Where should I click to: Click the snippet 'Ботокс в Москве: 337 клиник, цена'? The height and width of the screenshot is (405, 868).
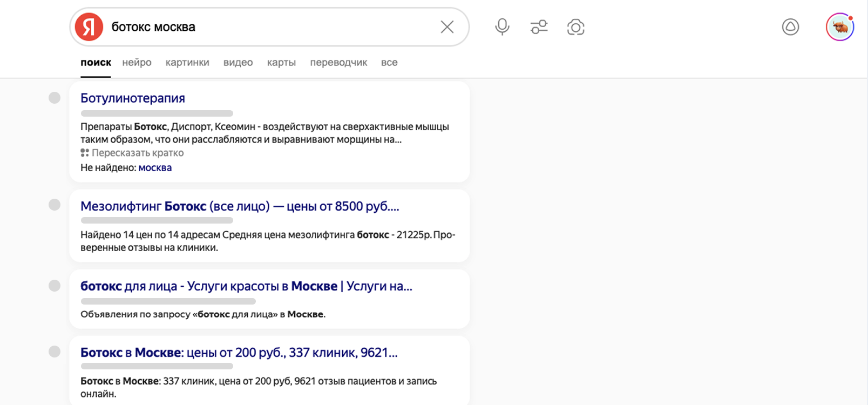259,387
